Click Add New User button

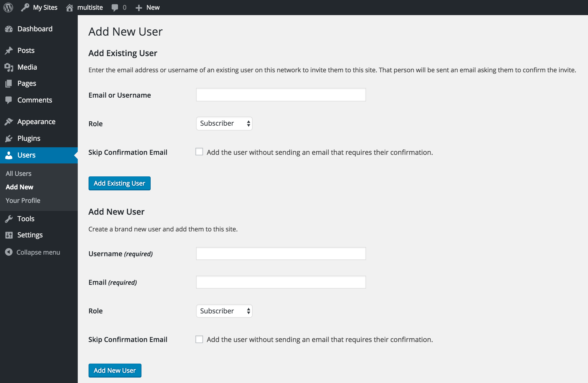(114, 370)
